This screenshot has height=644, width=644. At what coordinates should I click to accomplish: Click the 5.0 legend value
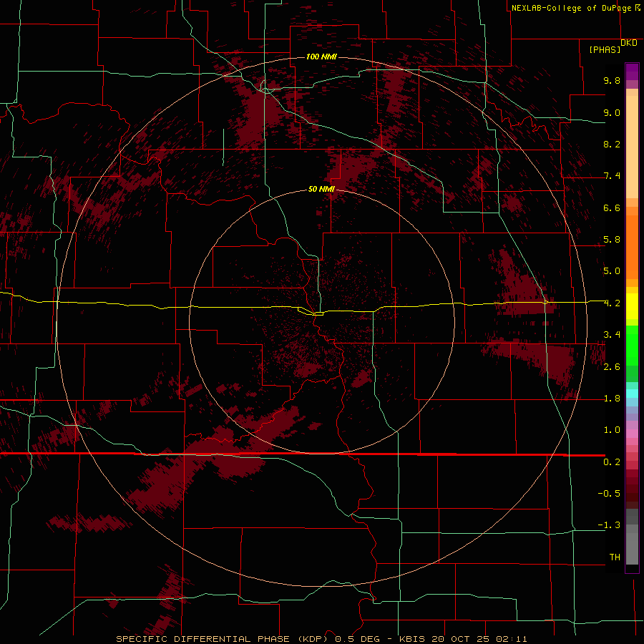click(612, 271)
